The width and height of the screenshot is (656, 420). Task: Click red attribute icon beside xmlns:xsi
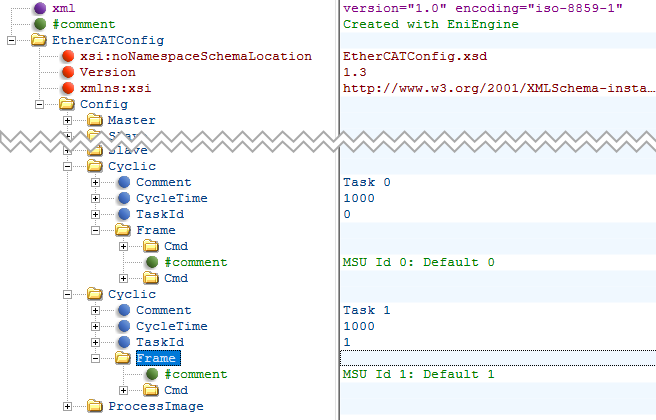(68, 88)
